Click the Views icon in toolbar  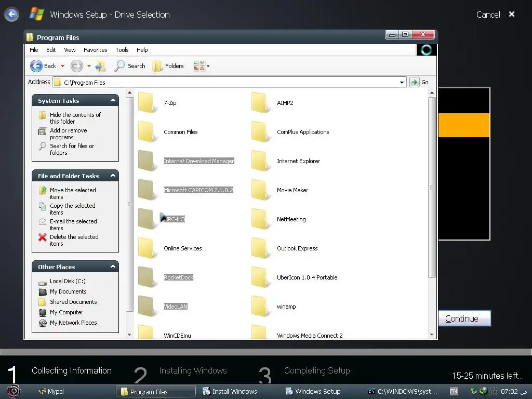coord(199,66)
